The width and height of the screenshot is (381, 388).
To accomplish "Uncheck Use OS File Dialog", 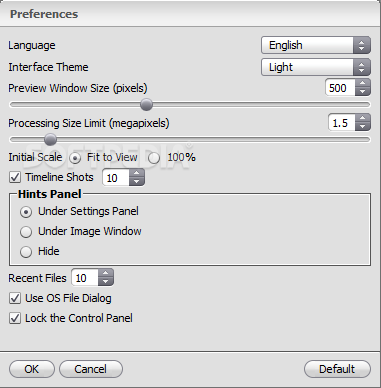I will (15, 298).
